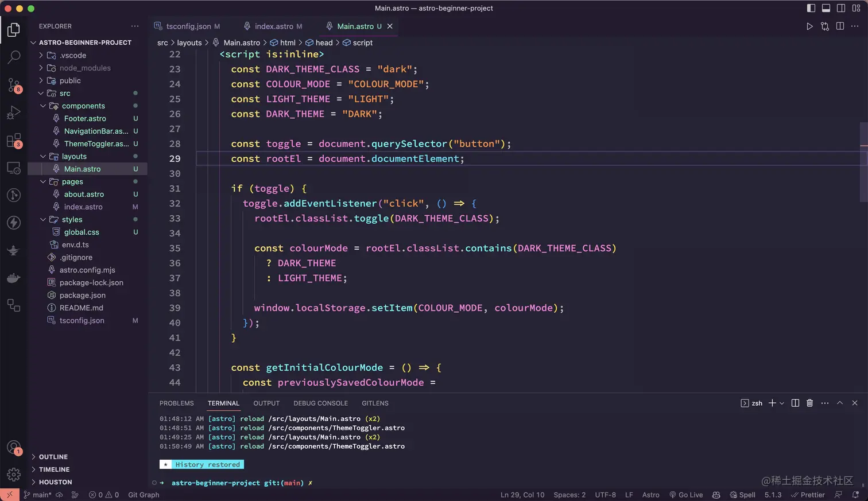Switch to the tsconfig.json editor tab
Image resolution: width=868 pixels, height=501 pixels.
click(188, 26)
